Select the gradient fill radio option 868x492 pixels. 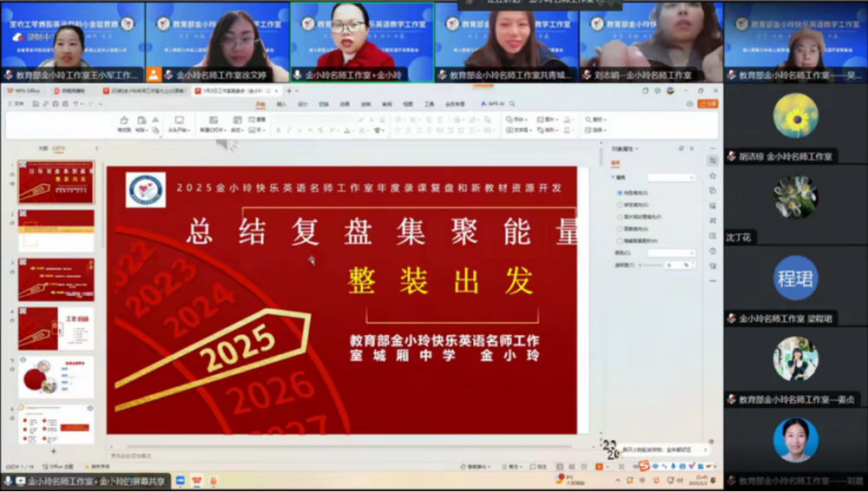[620, 205]
